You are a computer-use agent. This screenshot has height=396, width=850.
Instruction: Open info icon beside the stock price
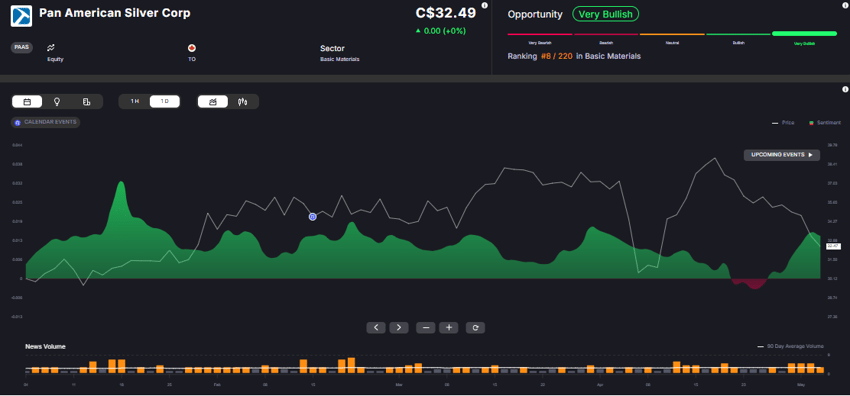(485, 5)
